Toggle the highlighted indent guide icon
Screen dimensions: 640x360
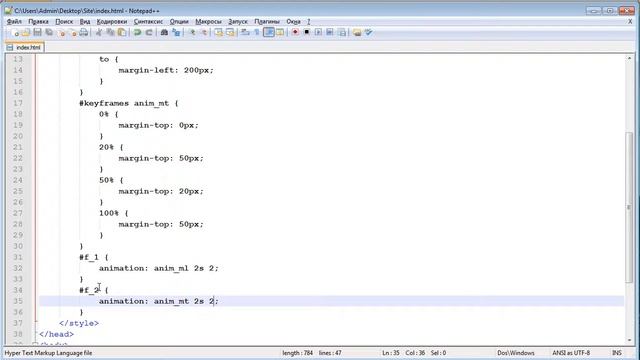pyautogui.click(x=269, y=33)
